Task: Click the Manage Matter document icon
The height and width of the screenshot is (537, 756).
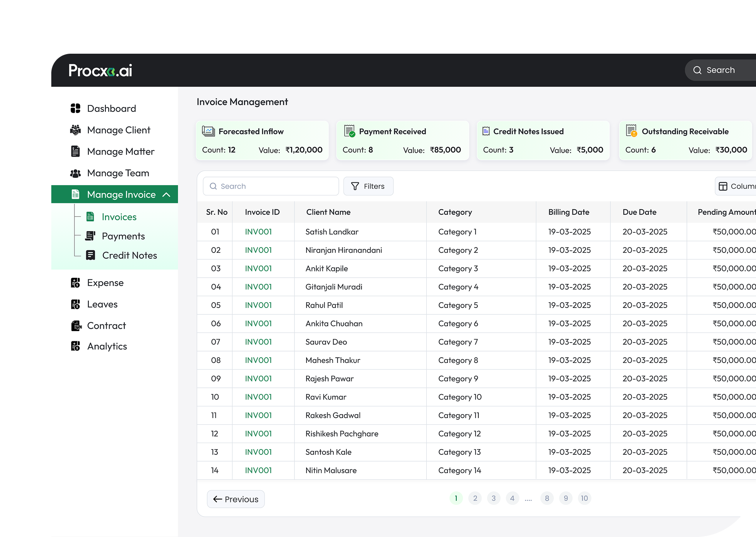Action: click(75, 151)
